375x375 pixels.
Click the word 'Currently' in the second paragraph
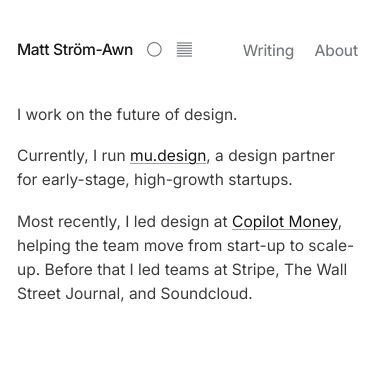tap(50, 156)
